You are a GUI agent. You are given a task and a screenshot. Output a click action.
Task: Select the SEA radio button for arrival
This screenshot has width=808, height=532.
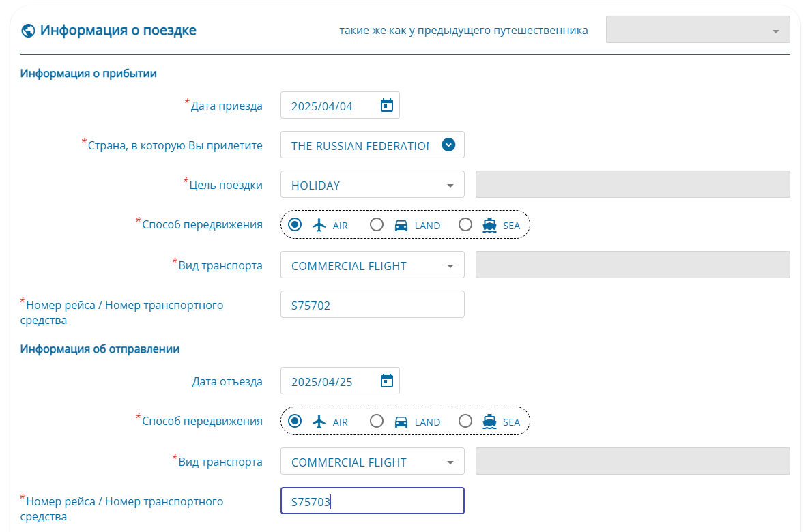(465, 224)
